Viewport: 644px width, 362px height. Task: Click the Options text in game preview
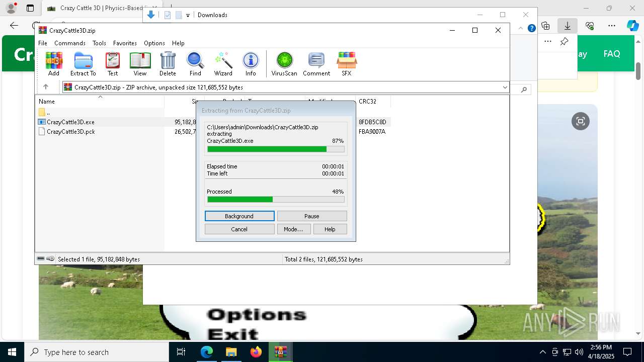pos(257,315)
